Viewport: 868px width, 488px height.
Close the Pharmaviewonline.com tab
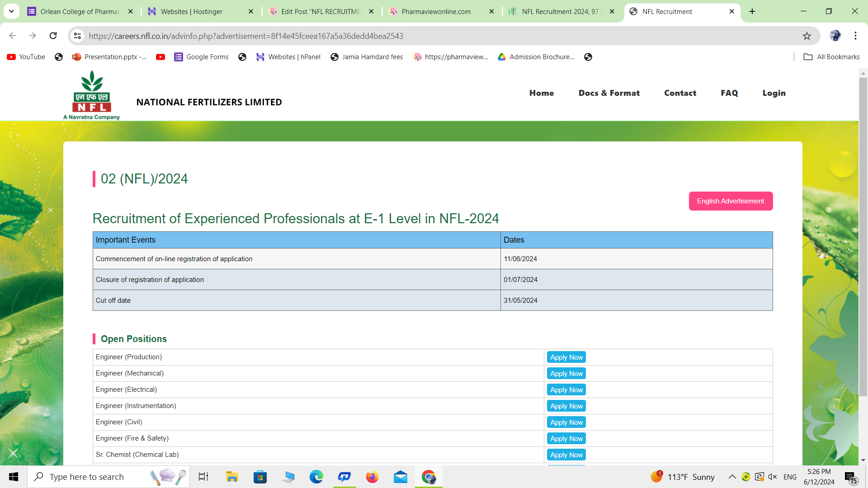[x=492, y=11]
